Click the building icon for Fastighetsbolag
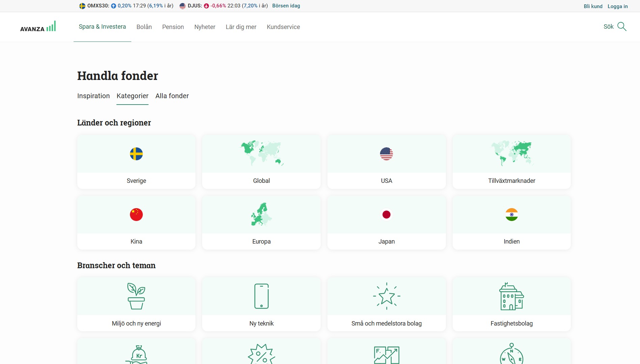This screenshot has height=364, width=640. coord(512,296)
